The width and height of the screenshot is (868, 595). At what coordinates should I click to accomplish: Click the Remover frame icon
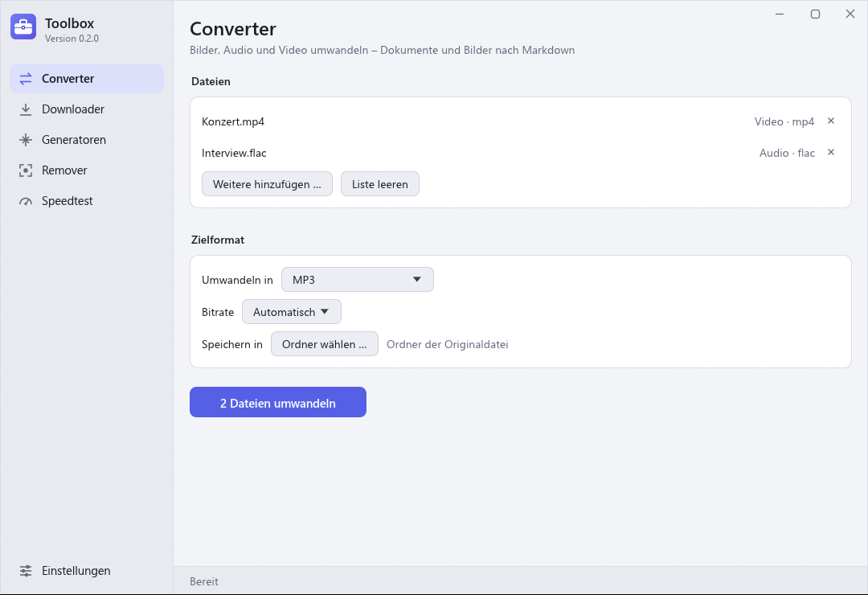26,170
